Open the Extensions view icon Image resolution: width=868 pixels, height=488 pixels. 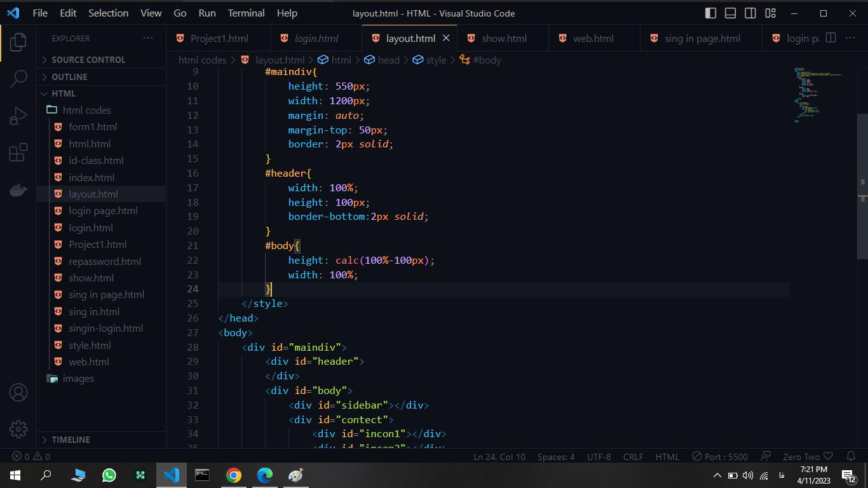pyautogui.click(x=18, y=153)
